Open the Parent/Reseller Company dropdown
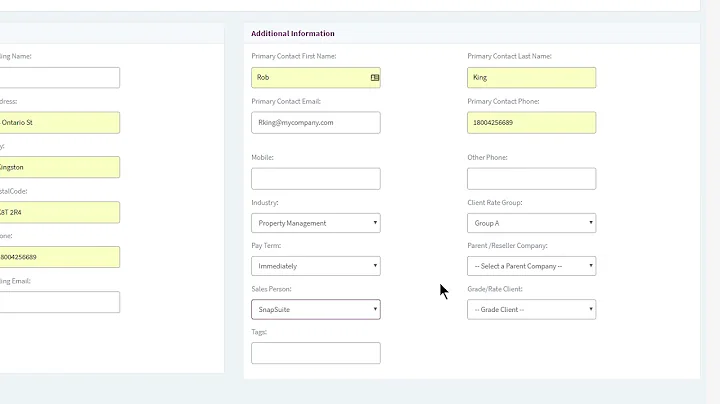 click(x=531, y=266)
